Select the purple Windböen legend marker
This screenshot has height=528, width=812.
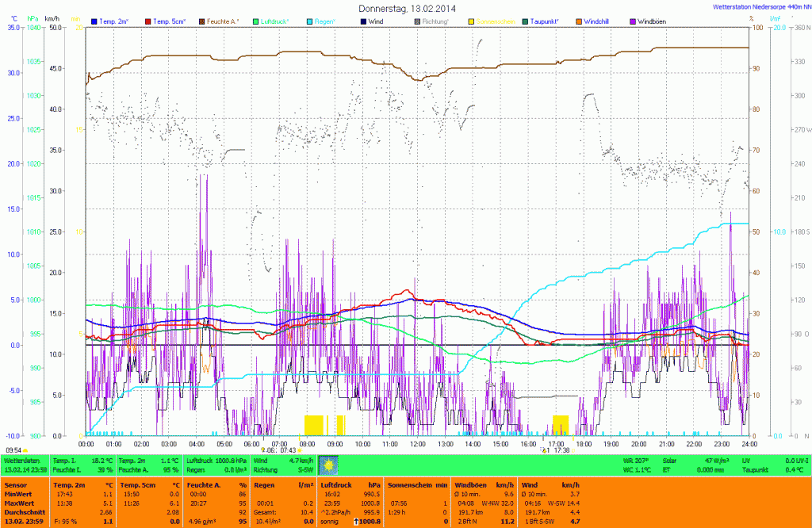(632, 21)
